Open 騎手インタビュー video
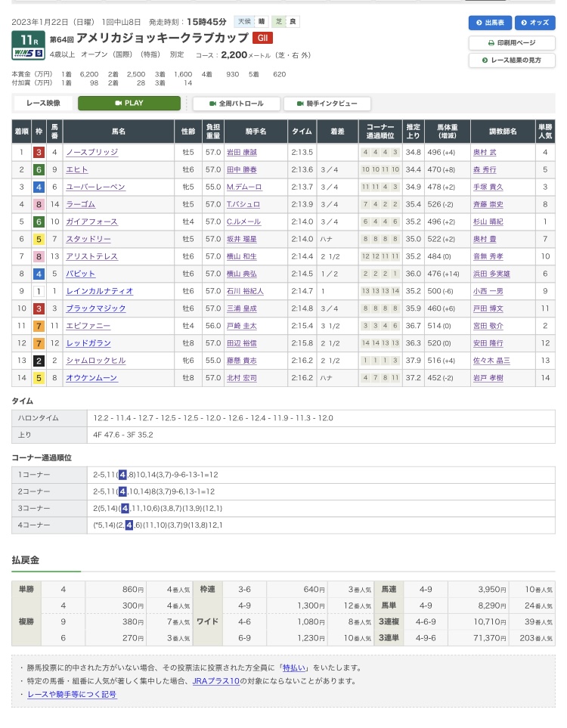The width and height of the screenshot is (567, 728). coord(327,104)
